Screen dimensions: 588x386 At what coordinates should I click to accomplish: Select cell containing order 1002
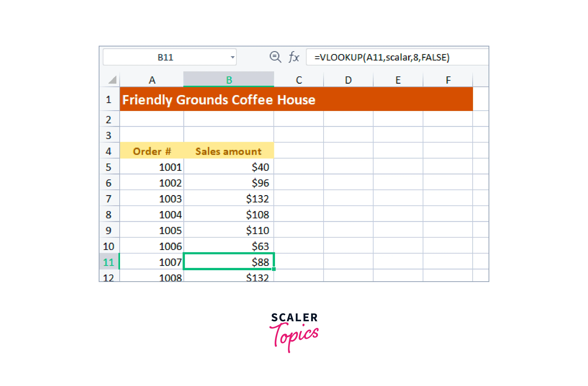(x=152, y=182)
